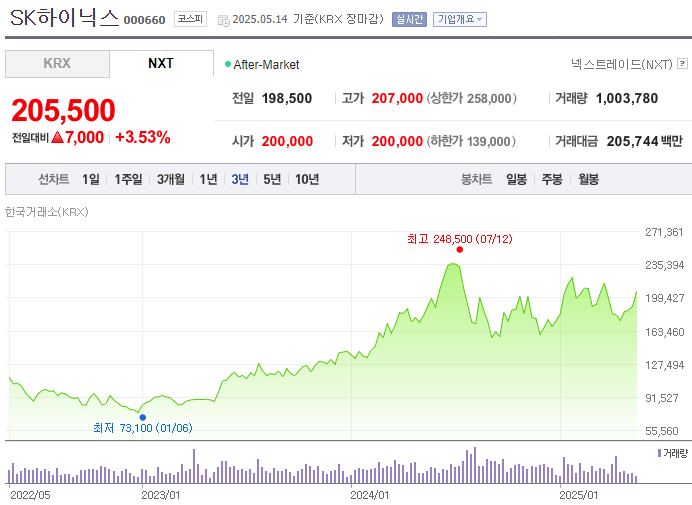Click the 한국거래소(KRX) chart caption
Screen dimensions: 692x505
(x=46, y=212)
